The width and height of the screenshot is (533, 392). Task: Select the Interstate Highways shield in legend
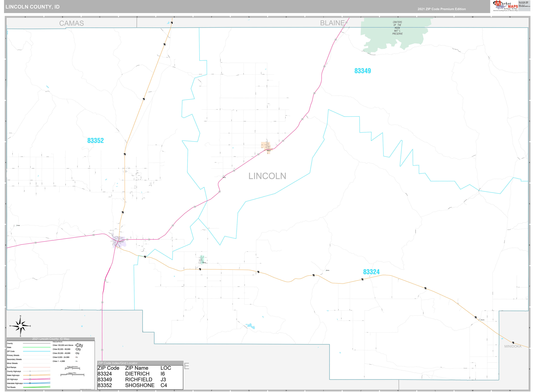[x=30, y=383]
